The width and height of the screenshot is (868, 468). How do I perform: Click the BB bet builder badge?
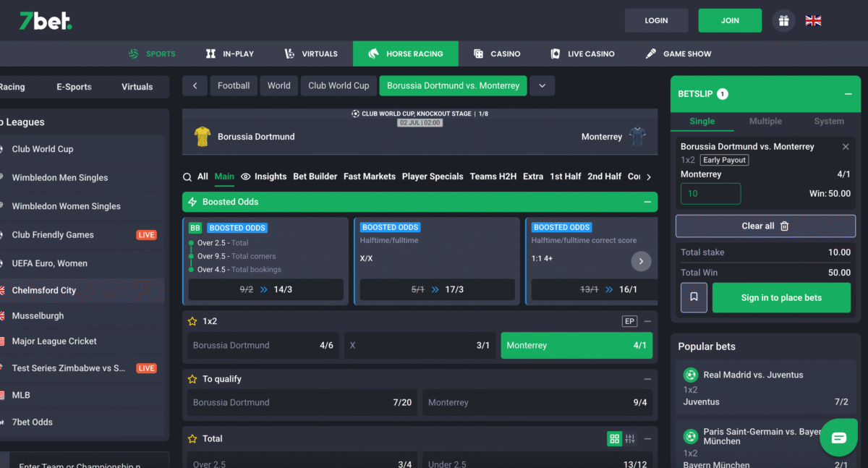pos(195,228)
